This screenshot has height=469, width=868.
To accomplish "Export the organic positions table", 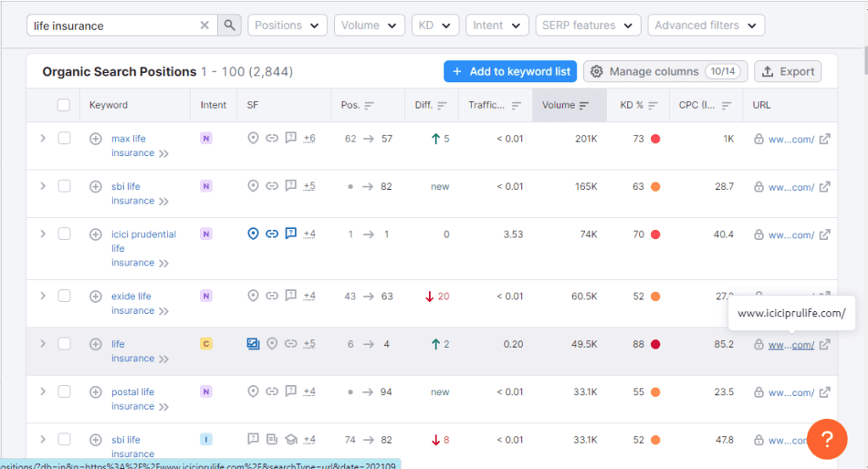I will coord(787,71).
